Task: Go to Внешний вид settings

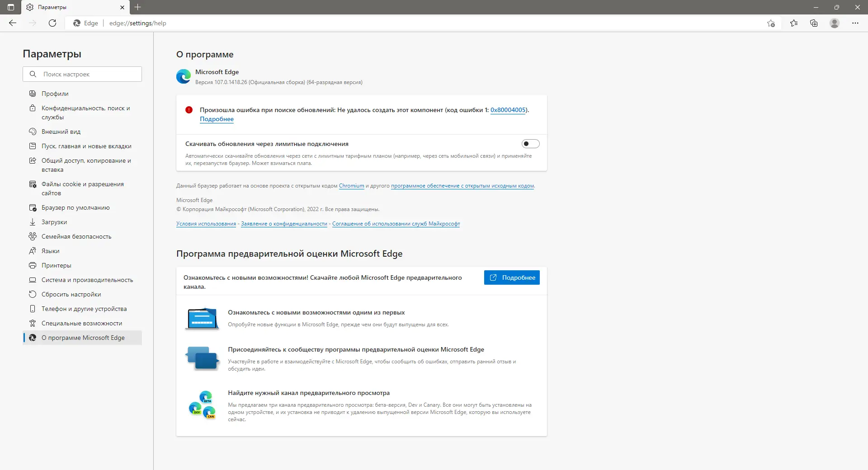Action: (82, 132)
